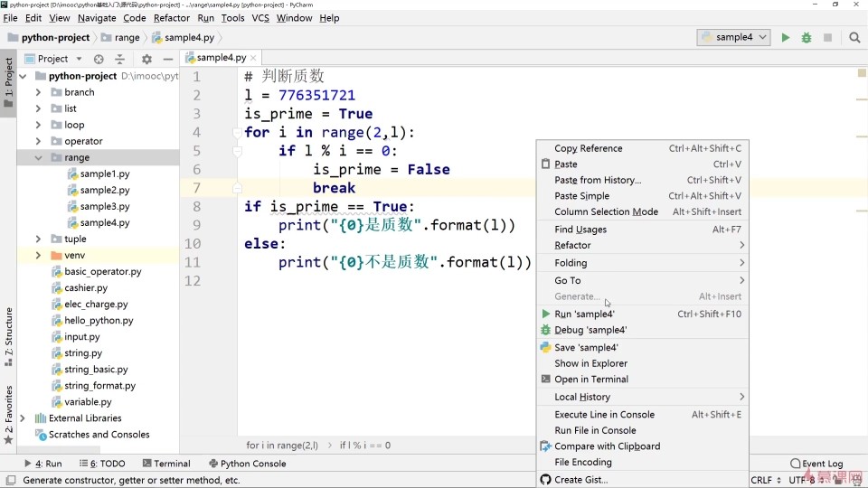This screenshot has height=488, width=868.
Task: Choose Paste in context menu
Action: point(643,164)
